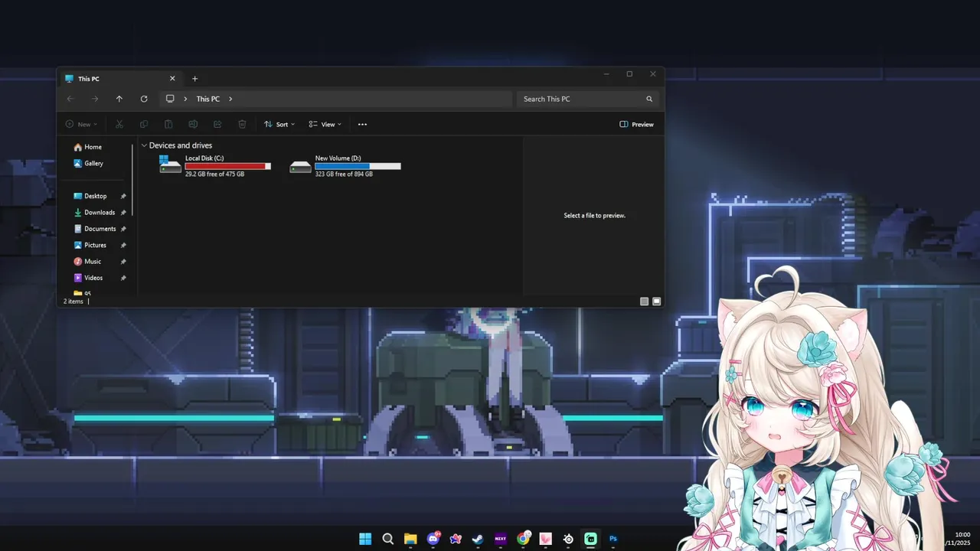Click the Forward navigation arrow
Image resolution: width=980 pixels, height=551 pixels.
pos(95,99)
